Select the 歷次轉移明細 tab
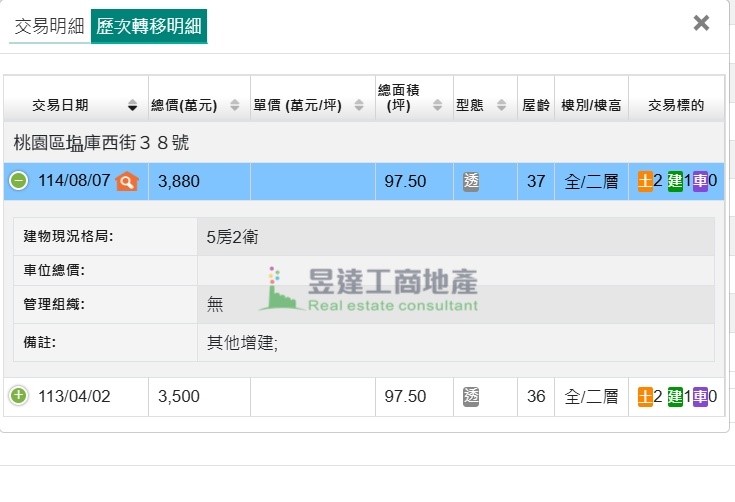 click(x=149, y=26)
